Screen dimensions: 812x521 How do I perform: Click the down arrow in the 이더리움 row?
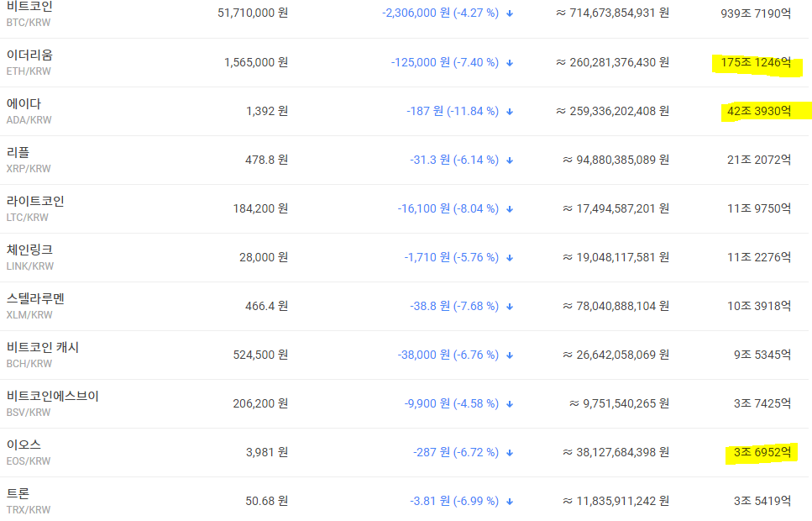click(x=510, y=63)
